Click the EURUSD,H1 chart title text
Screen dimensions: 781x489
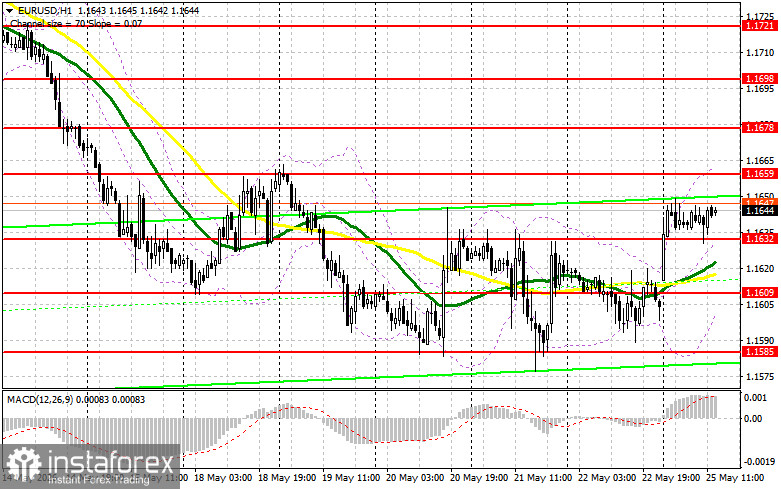[46, 10]
